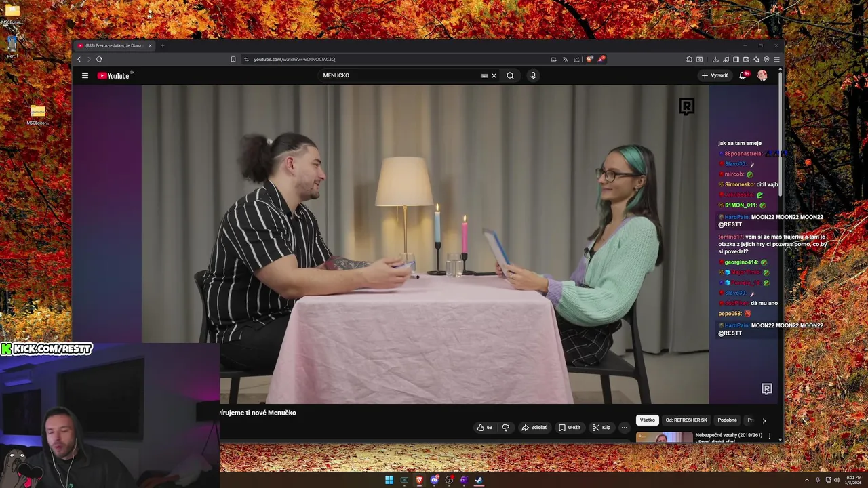Like the video (68 likes)
Image resolution: width=868 pixels, height=488 pixels.
[x=485, y=428]
